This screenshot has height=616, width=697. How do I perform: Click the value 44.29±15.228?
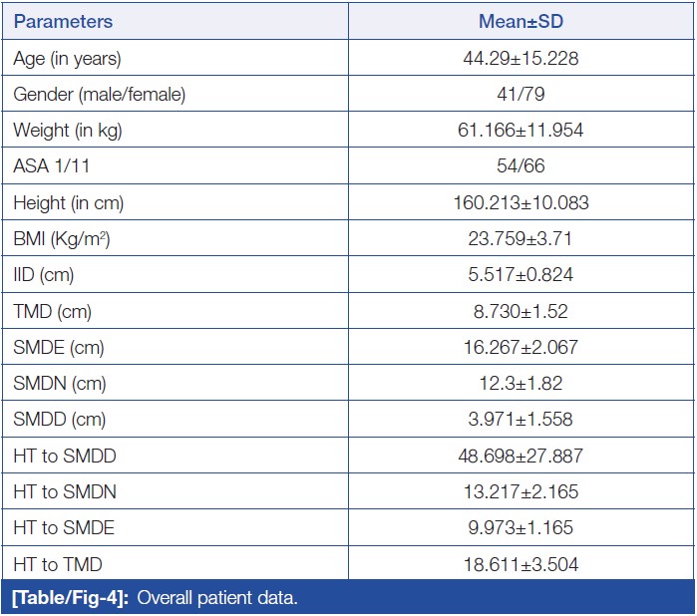point(521,58)
